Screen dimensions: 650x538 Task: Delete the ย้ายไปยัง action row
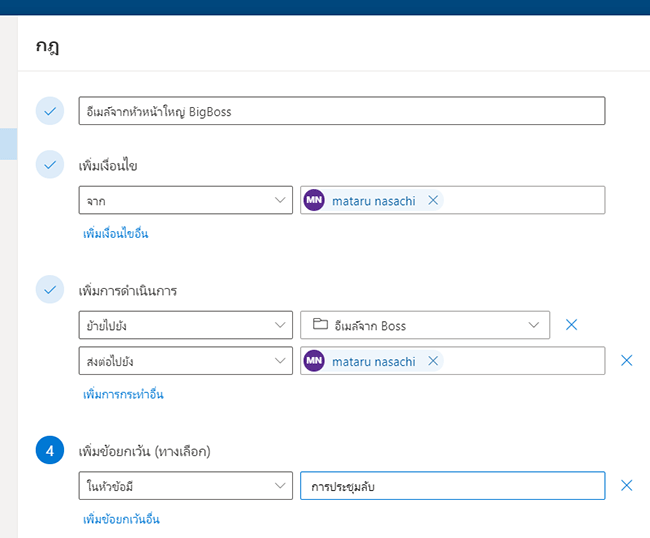tap(572, 325)
